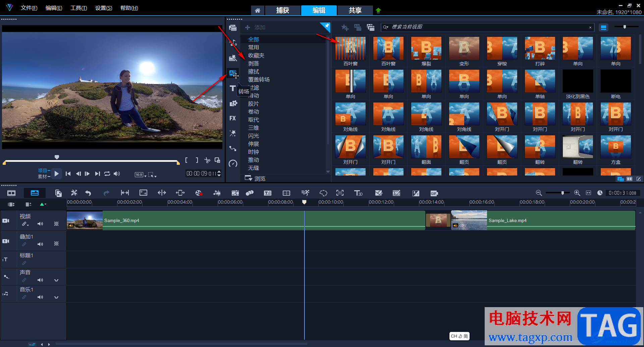Expand the show all visible tracks icon
The height and width of the screenshot is (347, 644).
11,204
